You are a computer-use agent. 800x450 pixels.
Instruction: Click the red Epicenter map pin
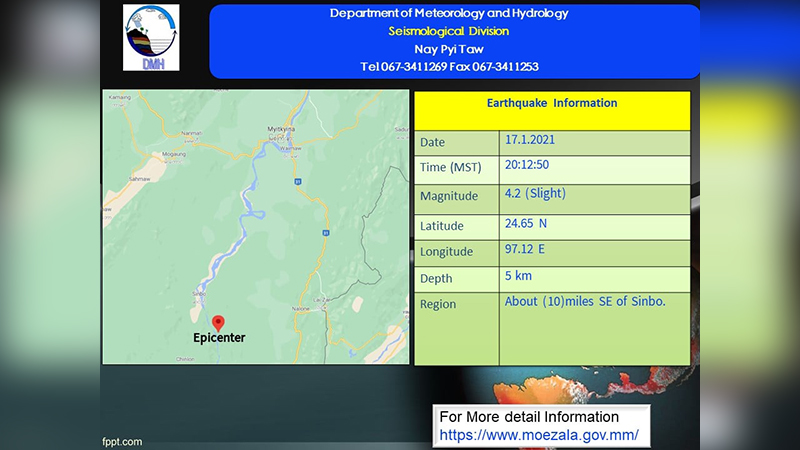[x=218, y=323]
